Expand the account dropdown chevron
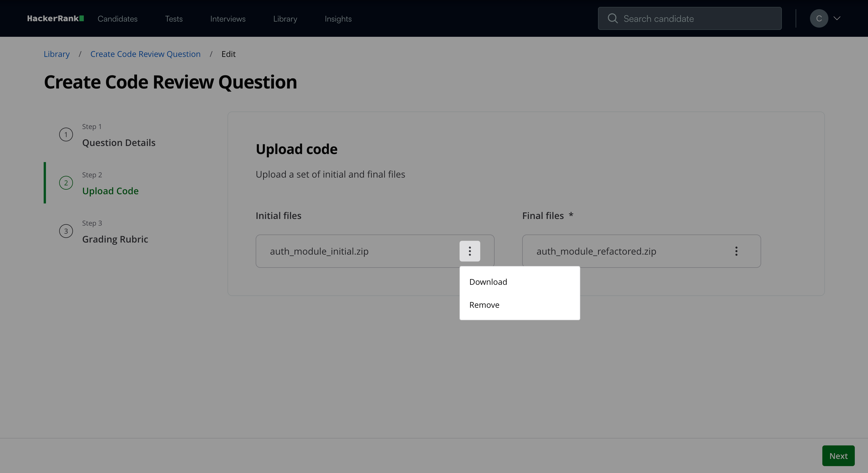The image size is (868, 473). [837, 19]
